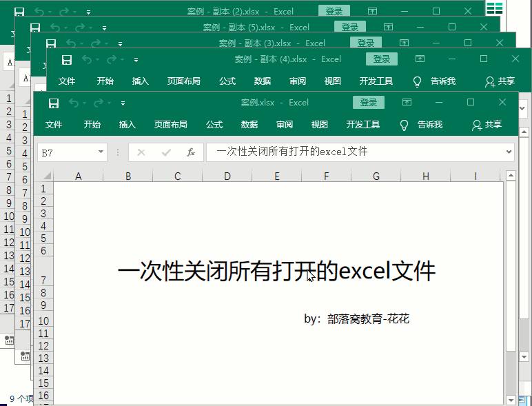Image resolution: width=532 pixels, height=406 pixels.
Task: Open Insert Function fx dialog
Action: (191, 152)
